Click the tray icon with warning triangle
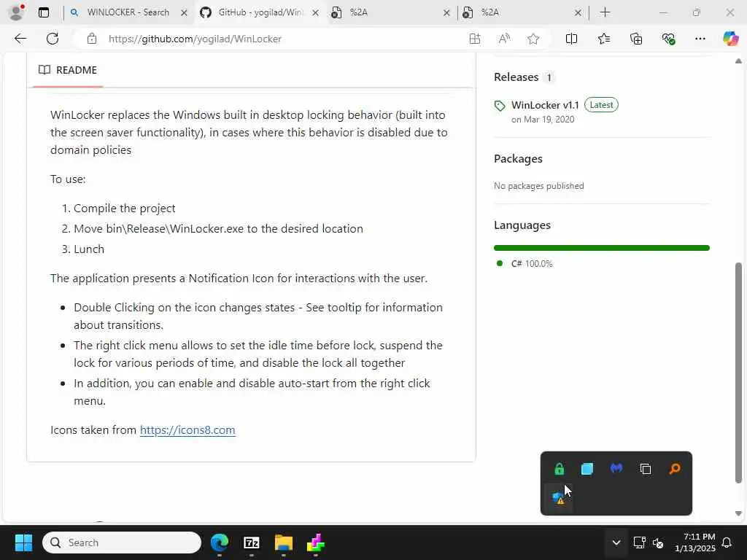747x560 pixels. (558, 497)
